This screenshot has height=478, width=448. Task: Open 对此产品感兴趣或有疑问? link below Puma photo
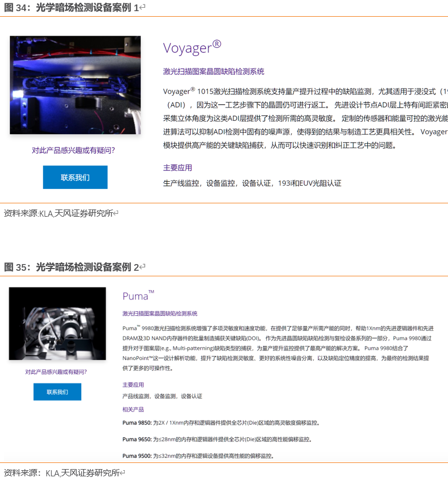[56, 372]
